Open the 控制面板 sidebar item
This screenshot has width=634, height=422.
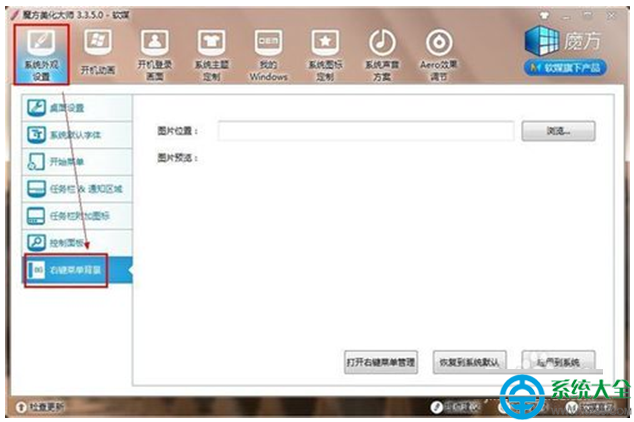tap(76, 242)
